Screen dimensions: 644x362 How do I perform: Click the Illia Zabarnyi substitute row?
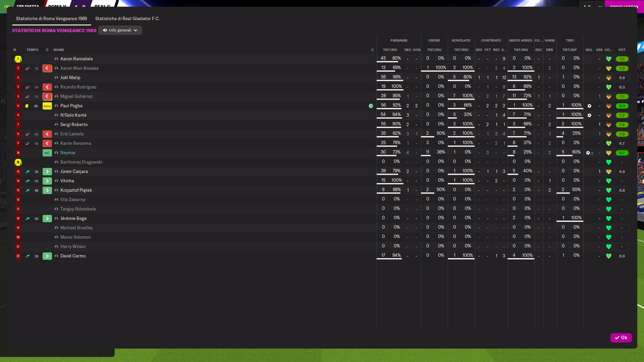click(x=322, y=200)
